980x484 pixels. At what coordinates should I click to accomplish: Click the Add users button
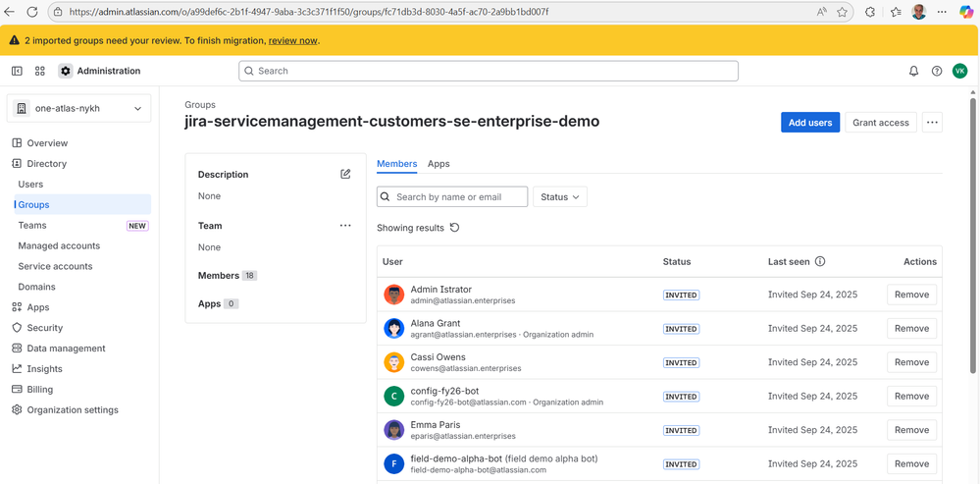tap(810, 123)
